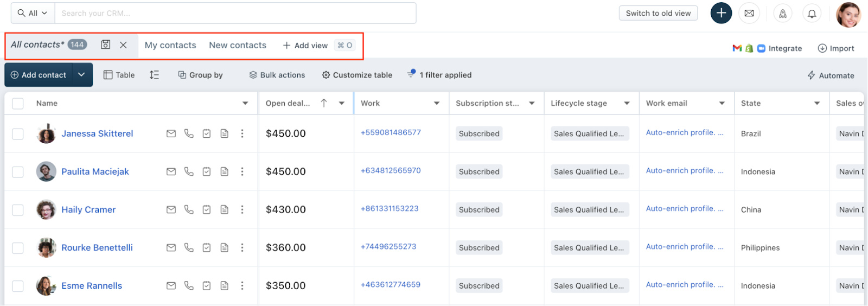Open the Work column dropdown
This screenshot has width=868, height=306.
point(437,103)
